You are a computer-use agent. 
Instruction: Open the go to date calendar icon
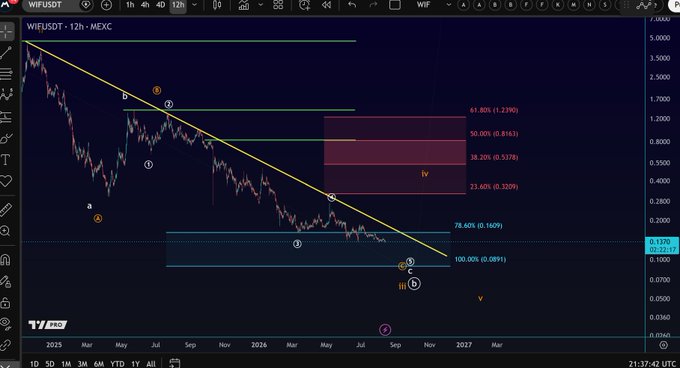click(x=174, y=363)
